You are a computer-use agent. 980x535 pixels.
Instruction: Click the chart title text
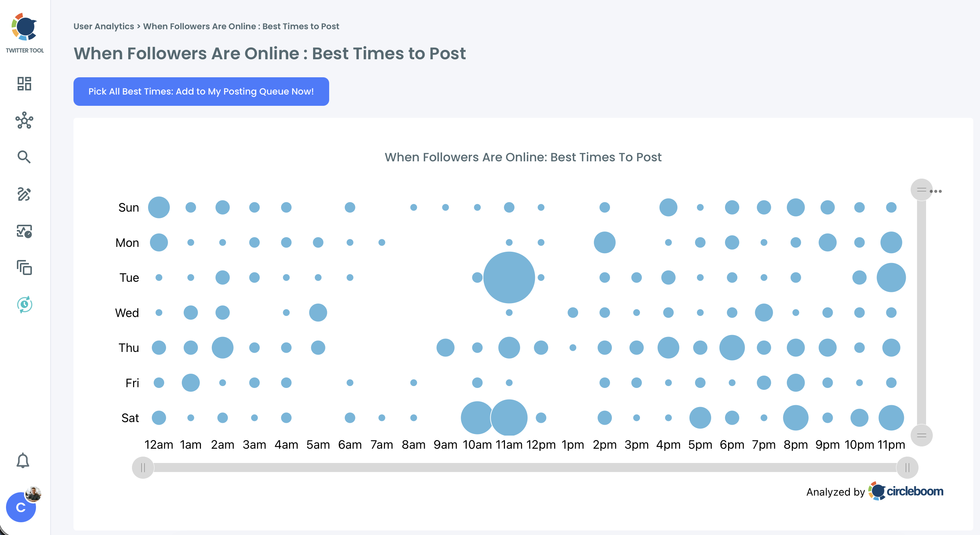[x=523, y=157]
